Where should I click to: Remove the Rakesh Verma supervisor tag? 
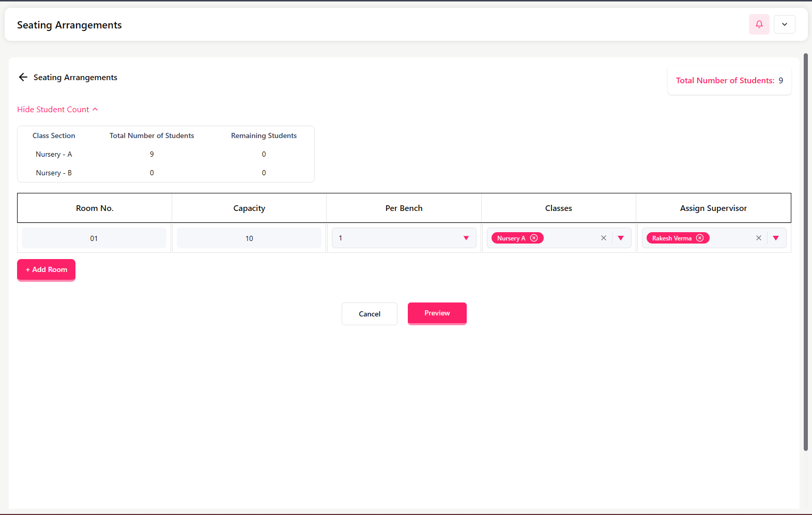700,238
